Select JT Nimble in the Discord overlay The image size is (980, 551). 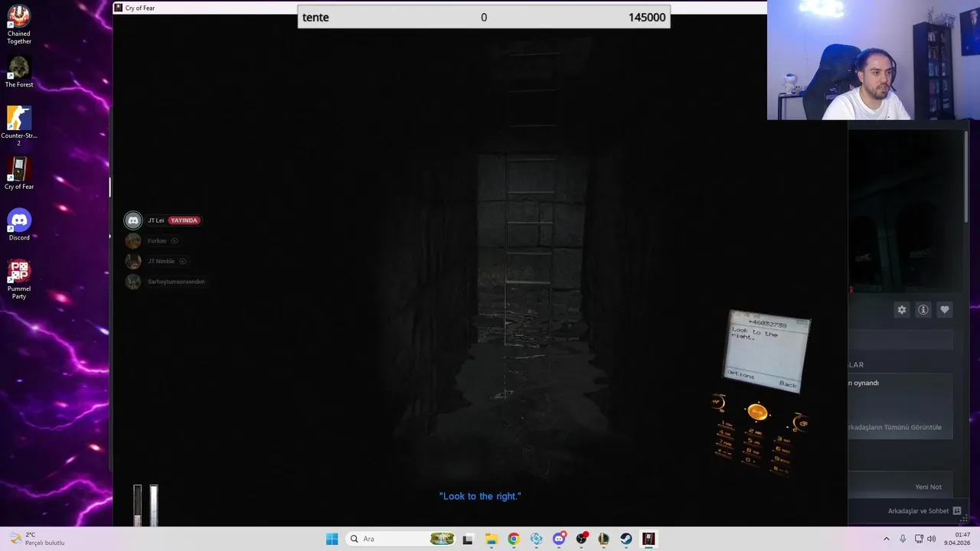click(x=161, y=261)
